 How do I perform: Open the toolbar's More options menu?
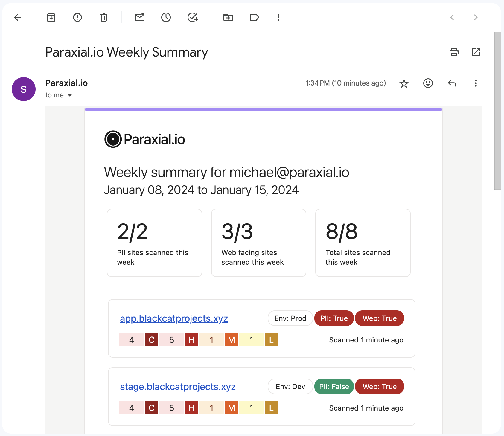[x=278, y=17]
